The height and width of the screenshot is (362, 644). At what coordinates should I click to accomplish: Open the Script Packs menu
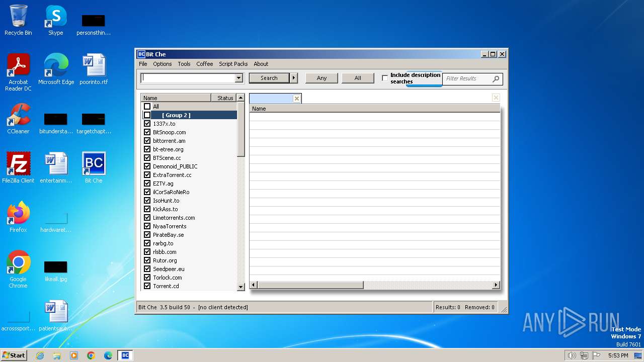tap(233, 64)
